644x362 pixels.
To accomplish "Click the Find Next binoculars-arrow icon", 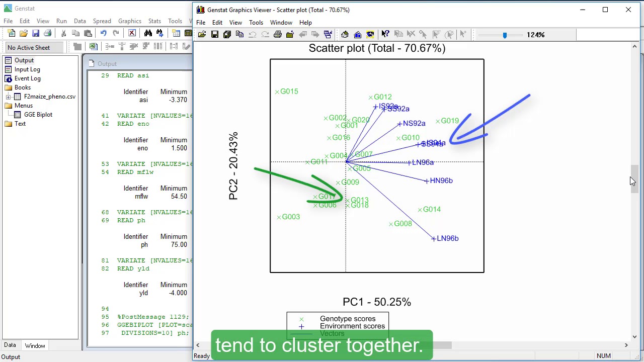I will pyautogui.click(x=160, y=33).
